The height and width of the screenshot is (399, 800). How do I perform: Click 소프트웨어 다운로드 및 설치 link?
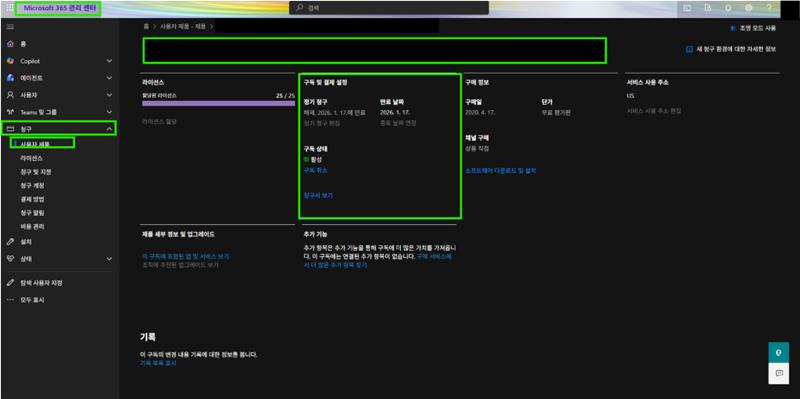[501, 170]
